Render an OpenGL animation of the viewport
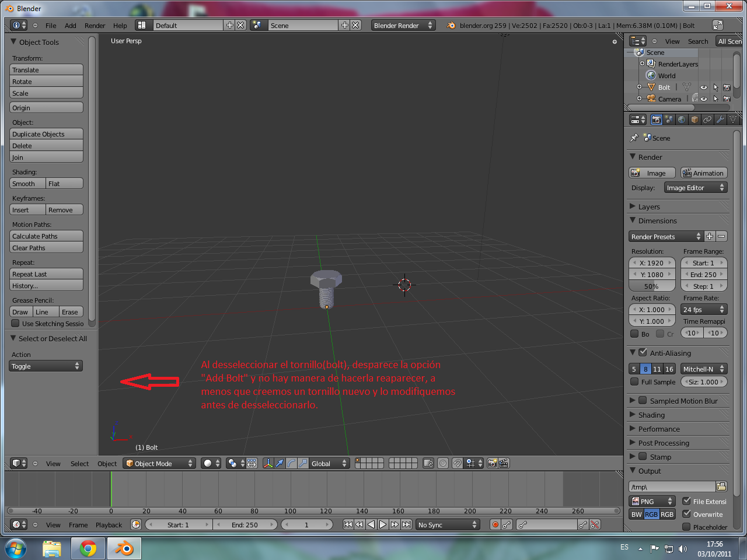747x560 pixels. 504,463
